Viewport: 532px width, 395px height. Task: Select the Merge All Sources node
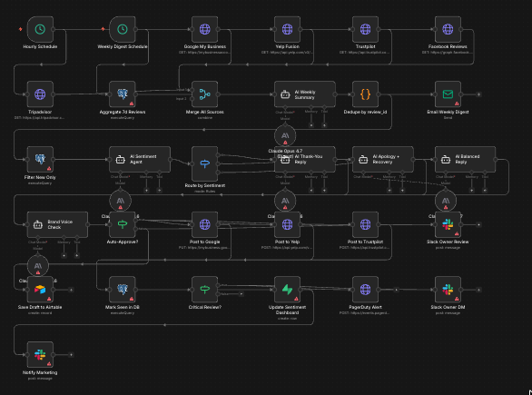tap(204, 94)
